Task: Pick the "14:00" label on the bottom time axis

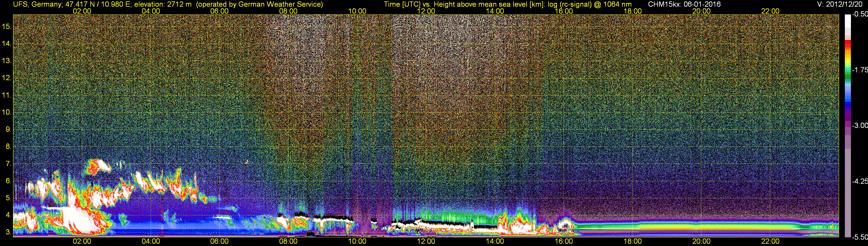Action: (495, 241)
